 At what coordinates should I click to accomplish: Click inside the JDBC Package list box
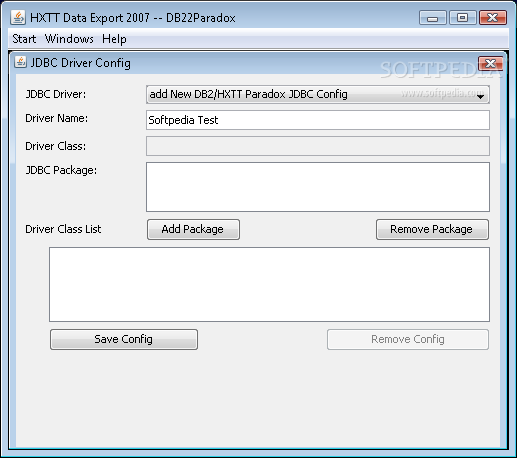318,187
